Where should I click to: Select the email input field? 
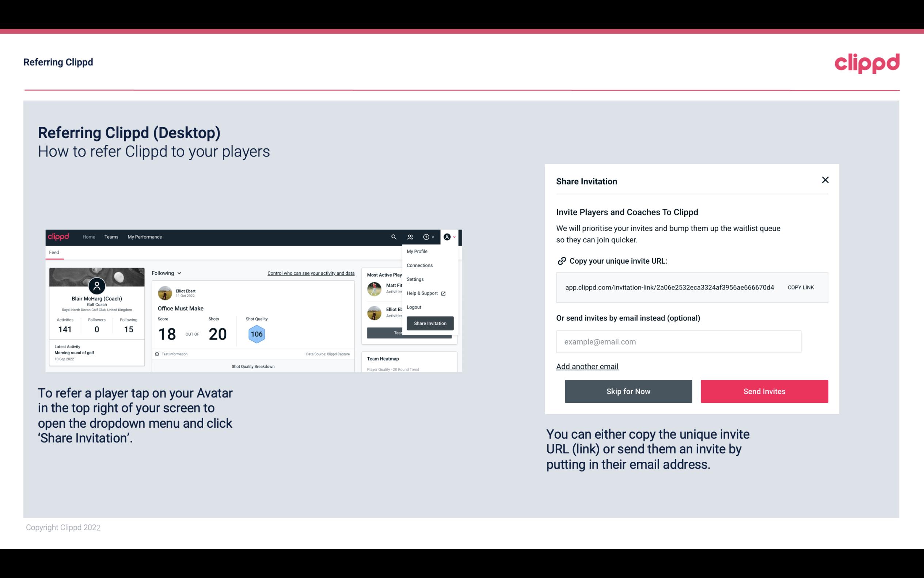pyautogui.click(x=678, y=341)
